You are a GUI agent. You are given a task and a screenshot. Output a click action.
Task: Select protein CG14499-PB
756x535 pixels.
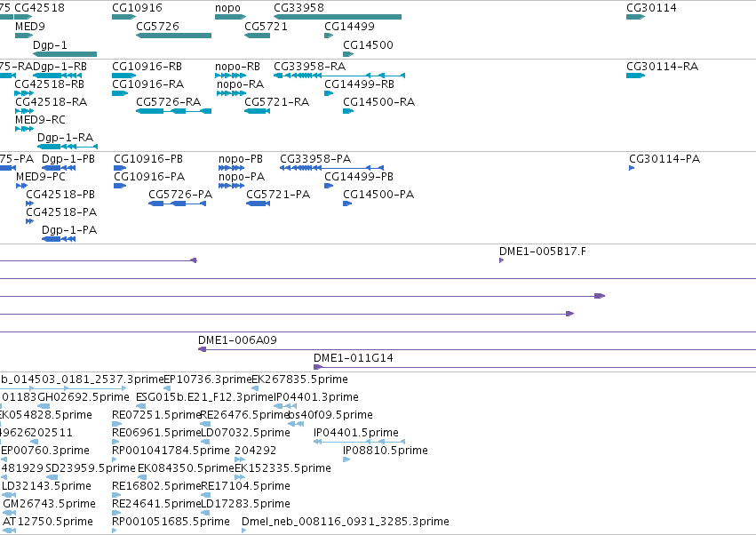[x=329, y=186]
